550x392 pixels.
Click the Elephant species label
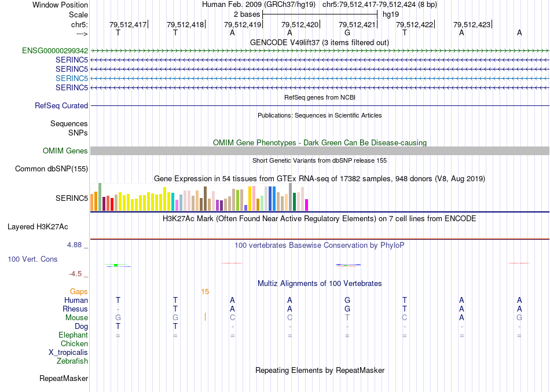73,335
